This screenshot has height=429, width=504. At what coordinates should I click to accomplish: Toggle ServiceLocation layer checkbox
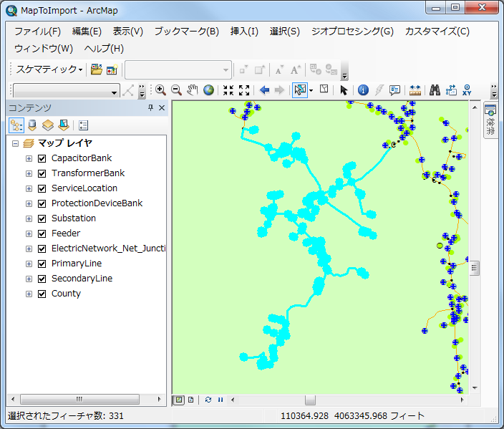[42, 188]
